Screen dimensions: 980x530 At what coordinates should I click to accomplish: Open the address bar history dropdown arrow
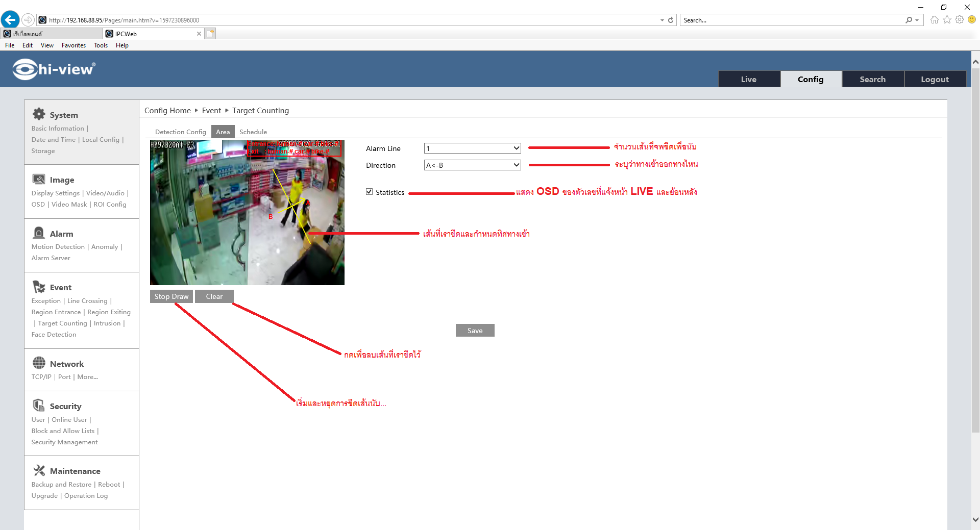pyautogui.click(x=662, y=20)
